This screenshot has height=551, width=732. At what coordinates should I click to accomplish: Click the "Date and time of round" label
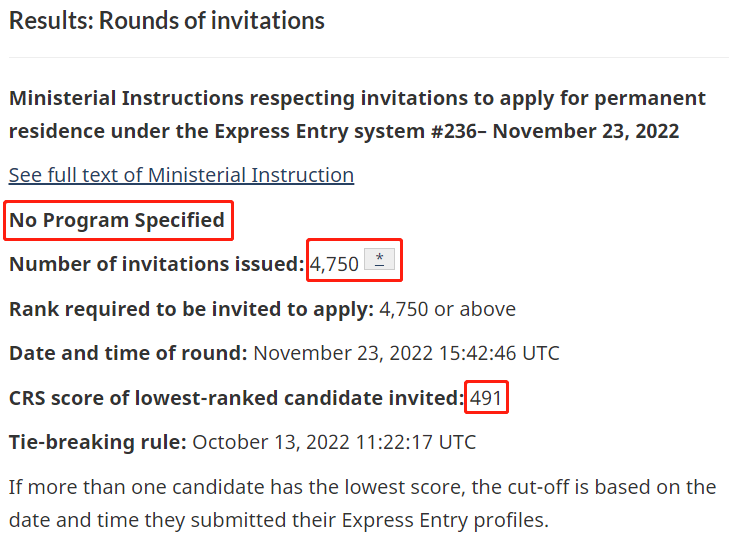point(128,353)
